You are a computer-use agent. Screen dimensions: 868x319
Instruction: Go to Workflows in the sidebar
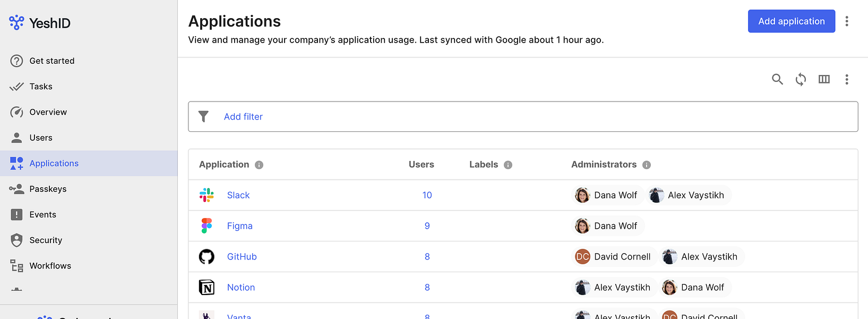[x=50, y=266]
